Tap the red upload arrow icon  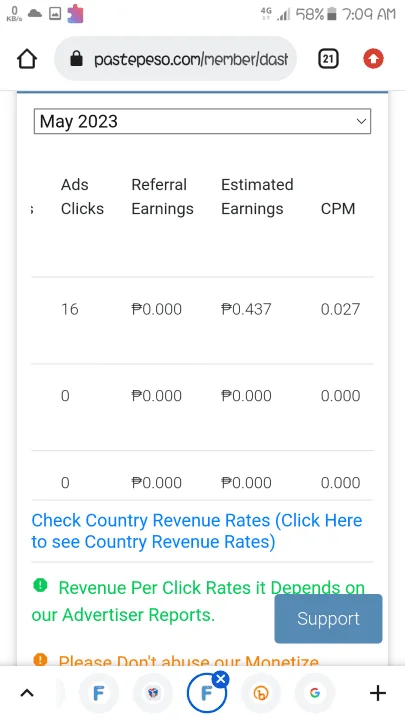(x=373, y=59)
